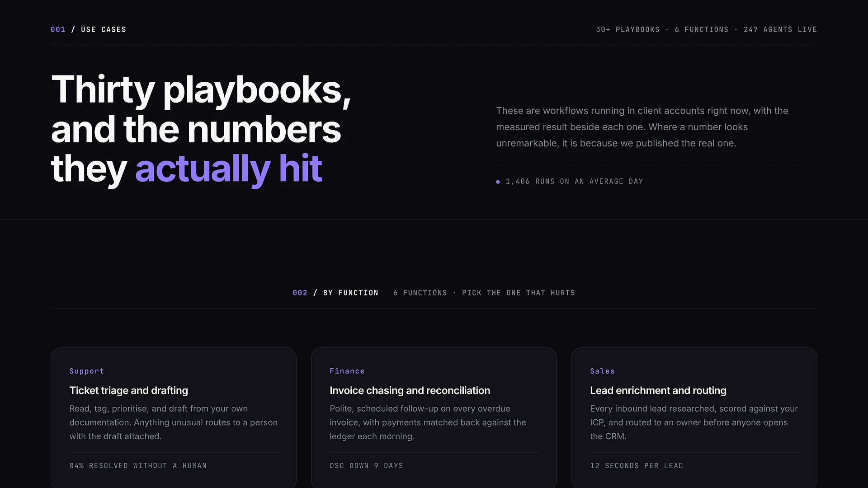This screenshot has height=488, width=868.
Task: Click the 001 / USE CASES section label
Action: coord(88,29)
